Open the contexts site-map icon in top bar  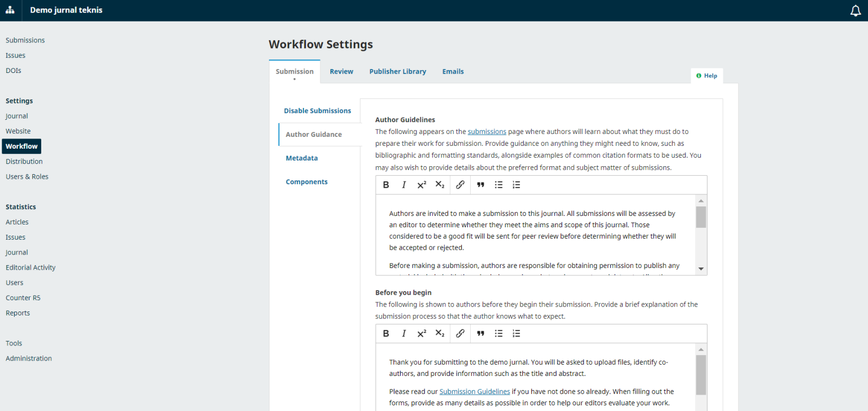click(x=10, y=10)
